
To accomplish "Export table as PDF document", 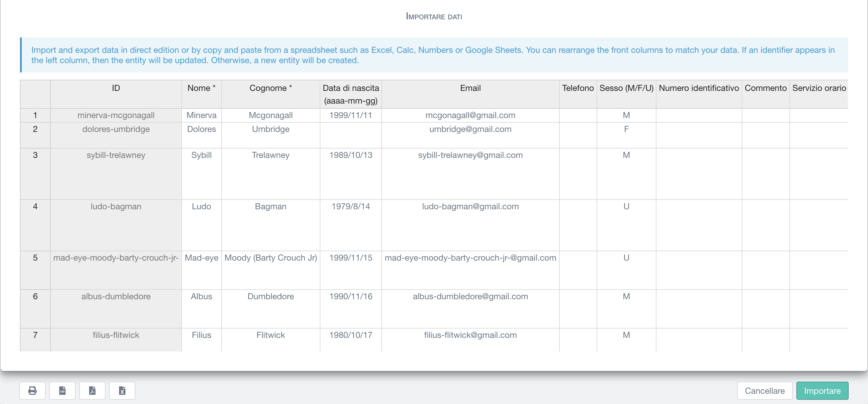I will 92,390.
